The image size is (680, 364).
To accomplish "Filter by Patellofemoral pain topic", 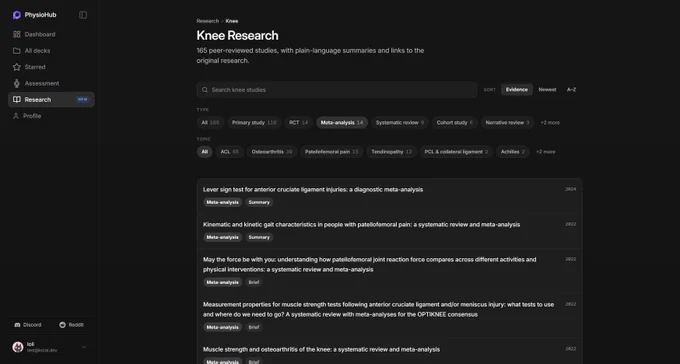I will pos(332,152).
